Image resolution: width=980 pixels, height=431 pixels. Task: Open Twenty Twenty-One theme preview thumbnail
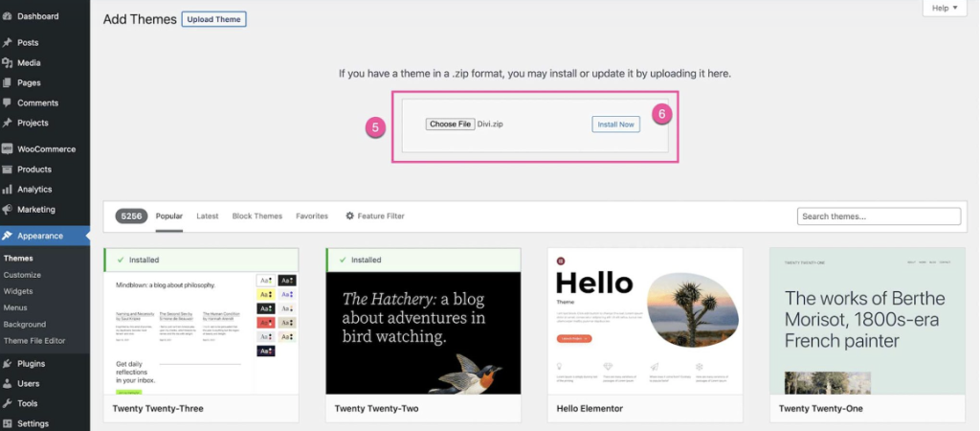(x=867, y=321)
